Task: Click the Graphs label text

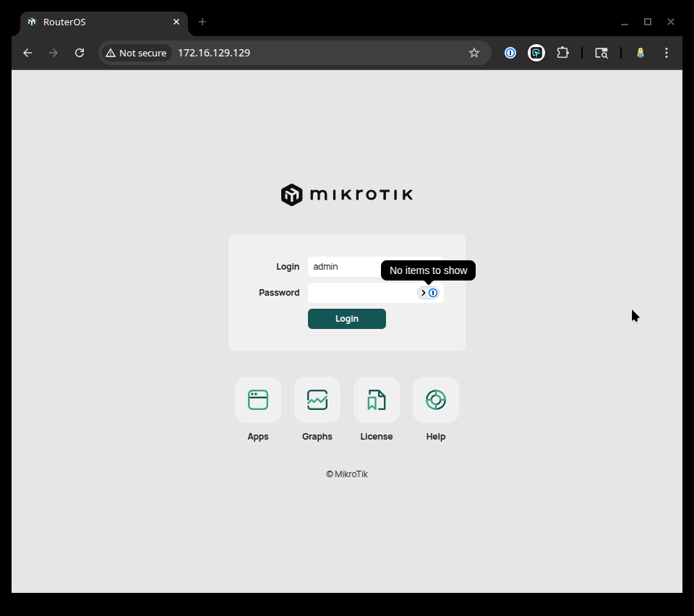Action: point(317,437)
